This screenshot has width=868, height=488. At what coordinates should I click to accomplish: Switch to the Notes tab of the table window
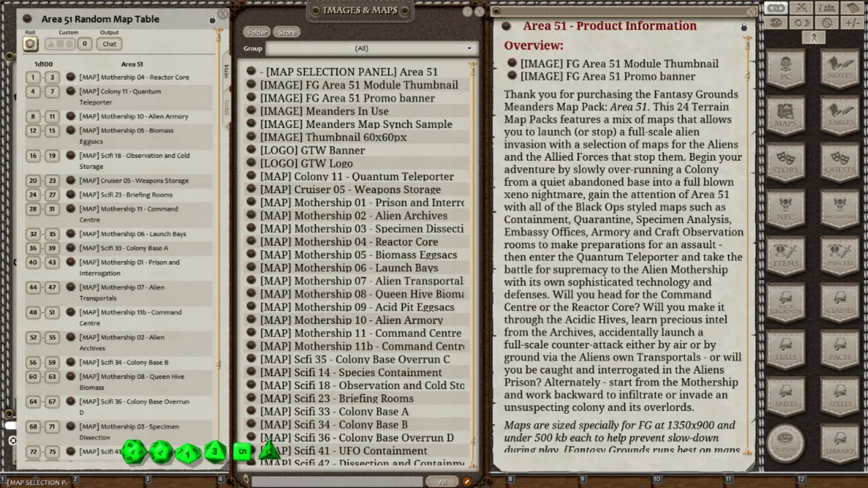pos(226,107)
